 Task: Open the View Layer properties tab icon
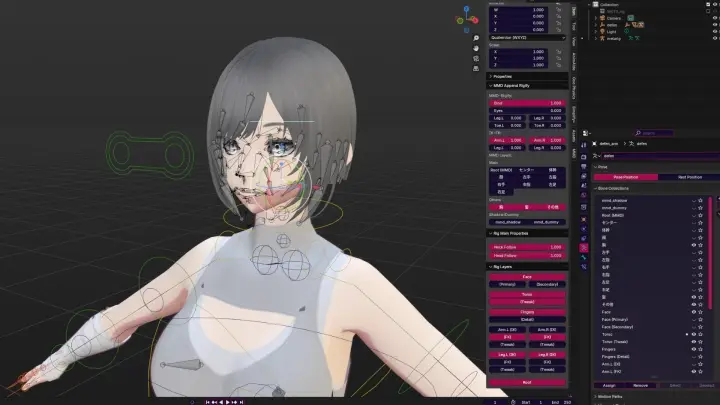(x=584, y=176)
